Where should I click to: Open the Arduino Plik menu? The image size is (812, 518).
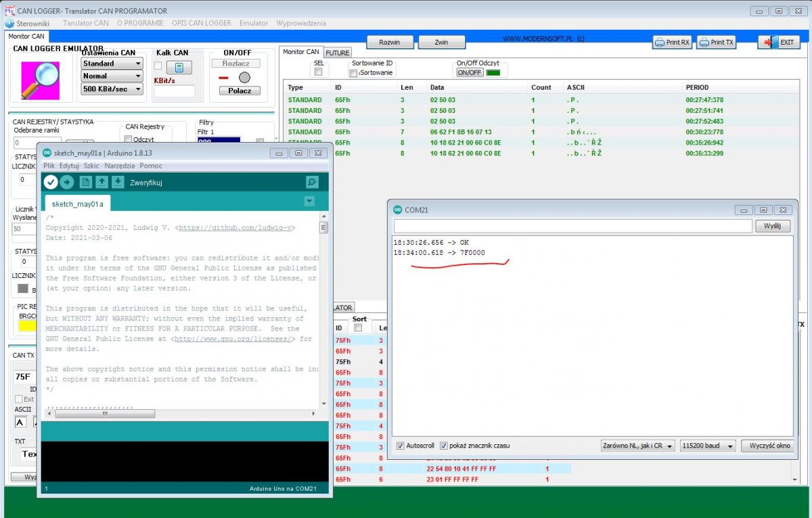click(49, 166)
